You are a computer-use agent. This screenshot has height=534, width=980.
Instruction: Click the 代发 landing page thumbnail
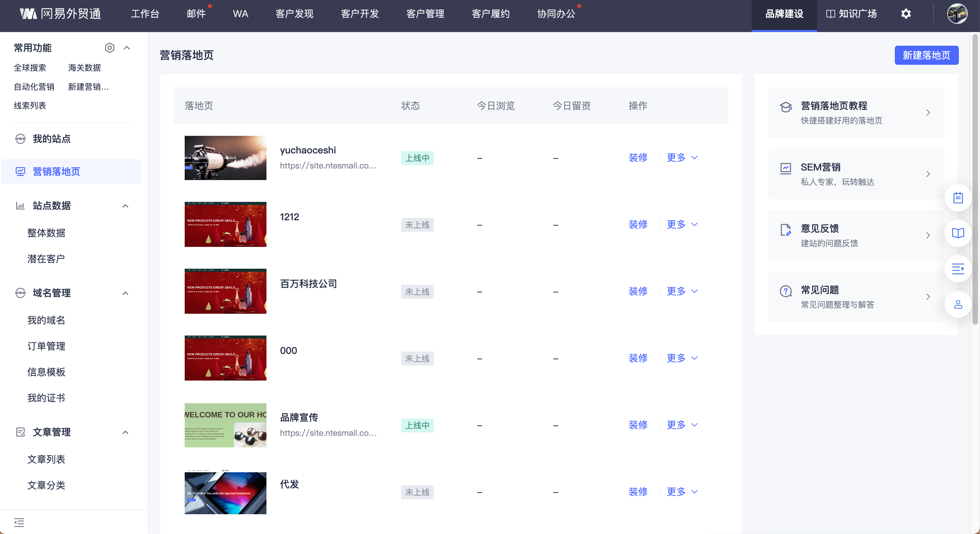coord(225,492)
